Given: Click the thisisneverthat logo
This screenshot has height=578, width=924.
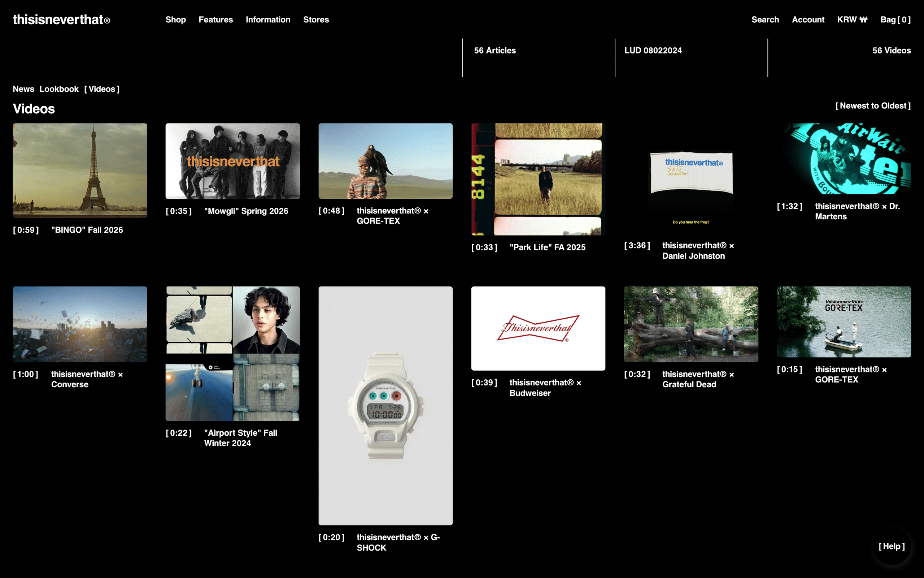Looking at the screenshot, I should click(x=61, y=20).
